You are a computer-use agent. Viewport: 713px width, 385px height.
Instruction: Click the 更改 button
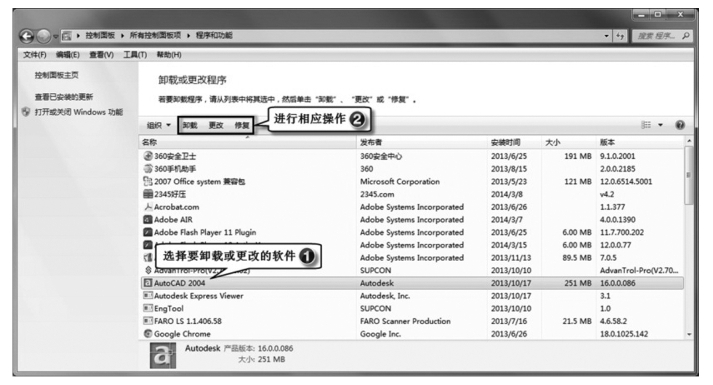(216, 125)
